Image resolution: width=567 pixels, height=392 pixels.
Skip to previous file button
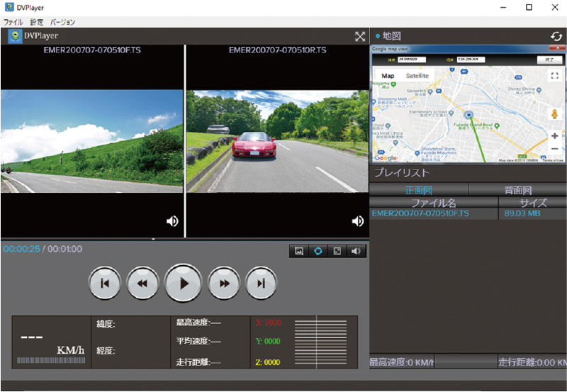pyautogui.click(x=105, y=283)
